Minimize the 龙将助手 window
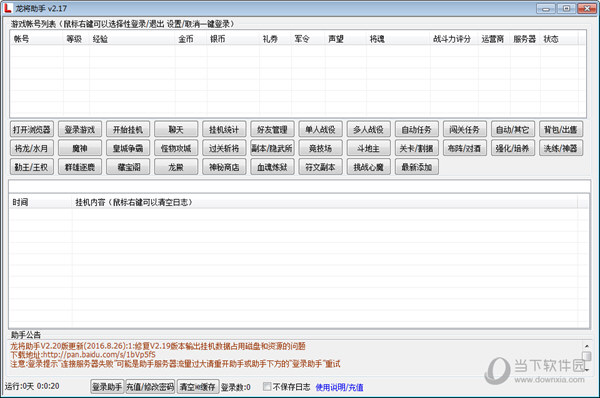This screenshot has height=398, width=600. 546,8
